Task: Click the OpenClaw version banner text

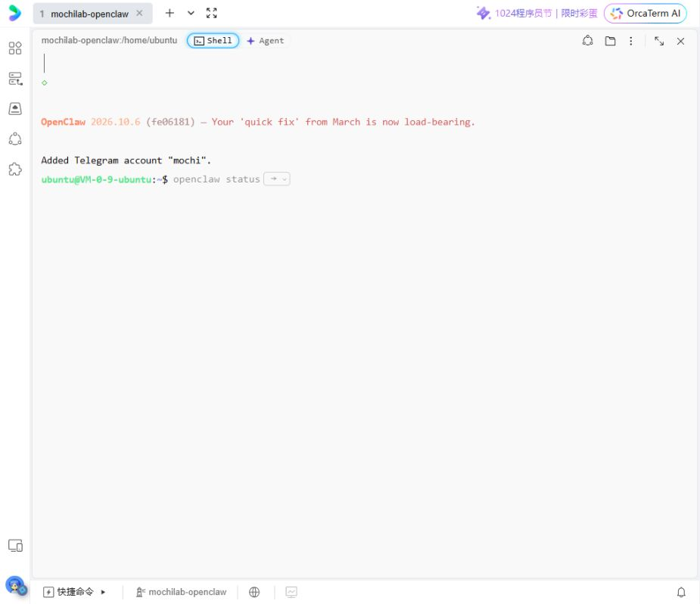Action: (x=258, y=122)
